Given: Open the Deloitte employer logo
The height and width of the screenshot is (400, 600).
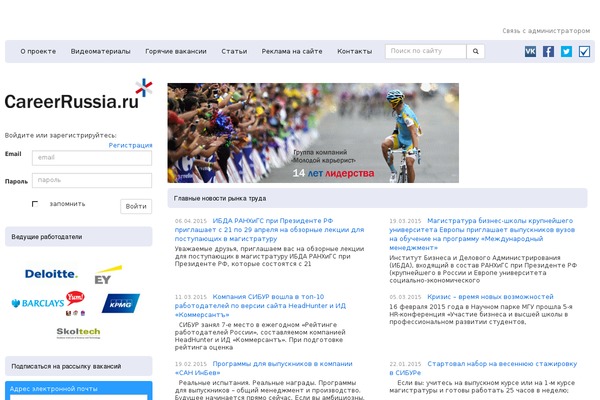Looking at the screenshot, I should (x=51, y=274).
